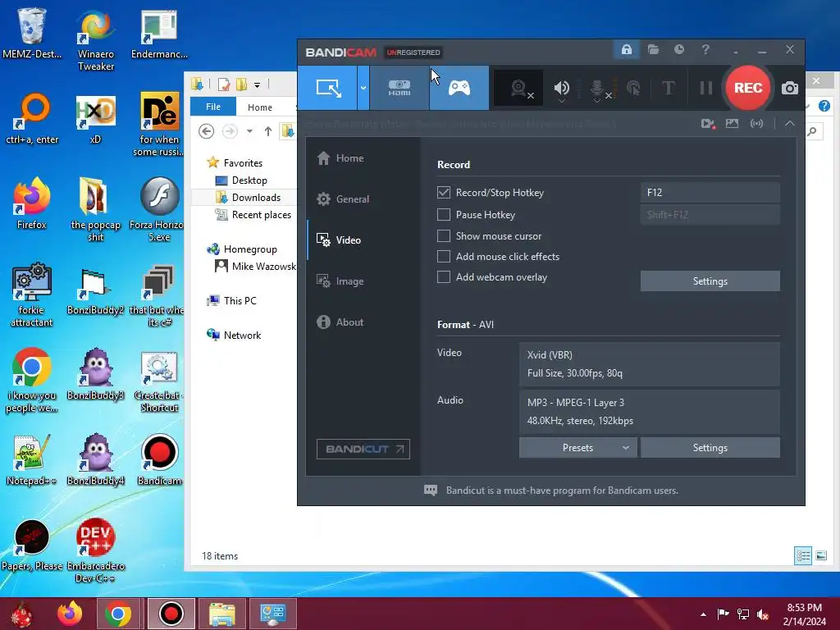Click the Bandicut promo message at the bottom
This screenshot has height=630, width=840.
coord(562,491)
